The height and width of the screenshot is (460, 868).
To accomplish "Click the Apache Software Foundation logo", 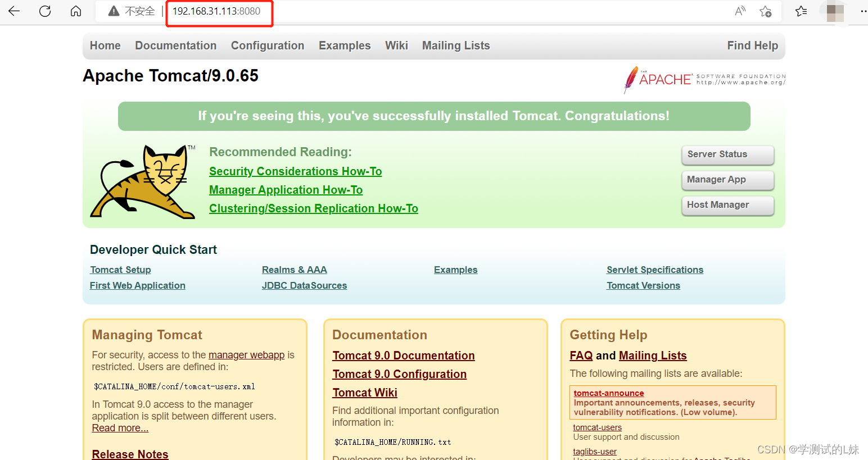I will tap(704, 79).
